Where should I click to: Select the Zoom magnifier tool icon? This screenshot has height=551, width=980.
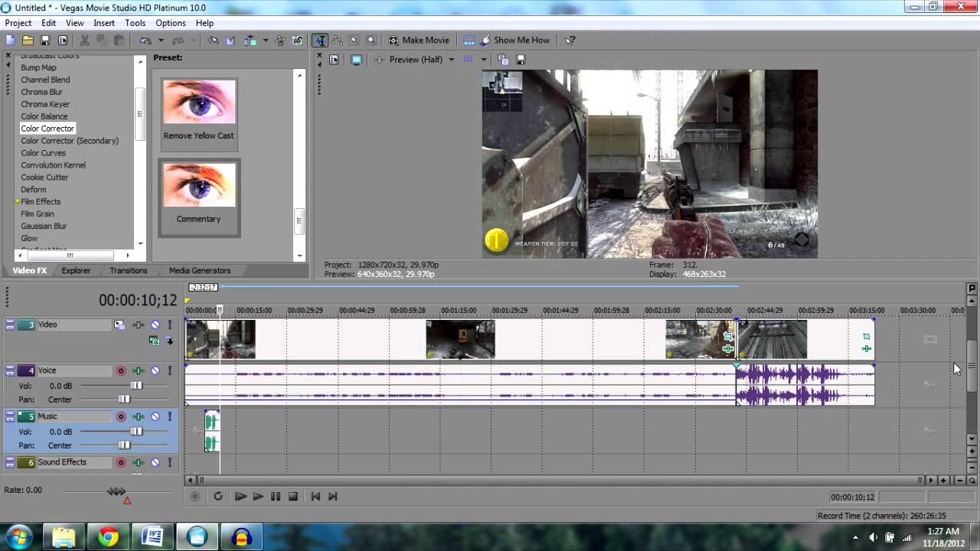(371, 41)
